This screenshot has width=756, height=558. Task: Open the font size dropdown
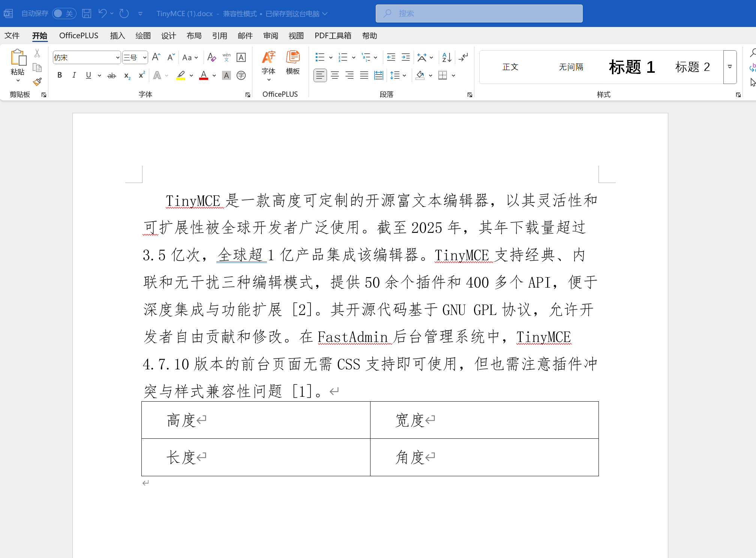pyautogui.click(x=145, y=57)
